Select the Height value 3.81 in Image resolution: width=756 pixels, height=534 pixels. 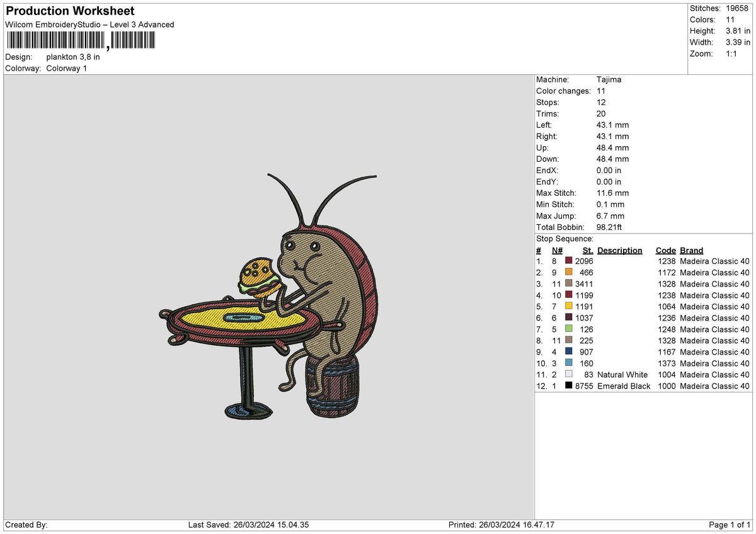738,31
